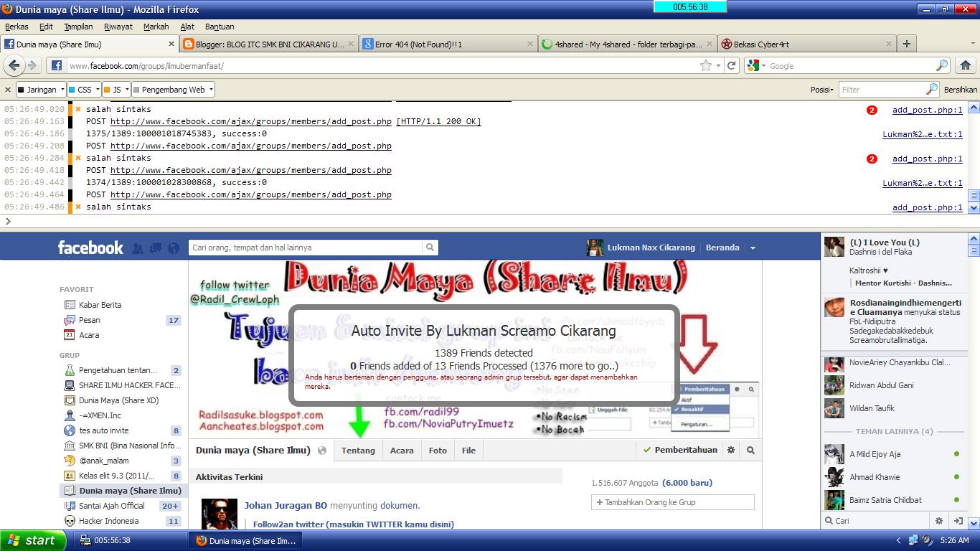Open Lukman Nax Cikarang profile link
The height and width of the screenshot is (551, 980).
(651, 248)
